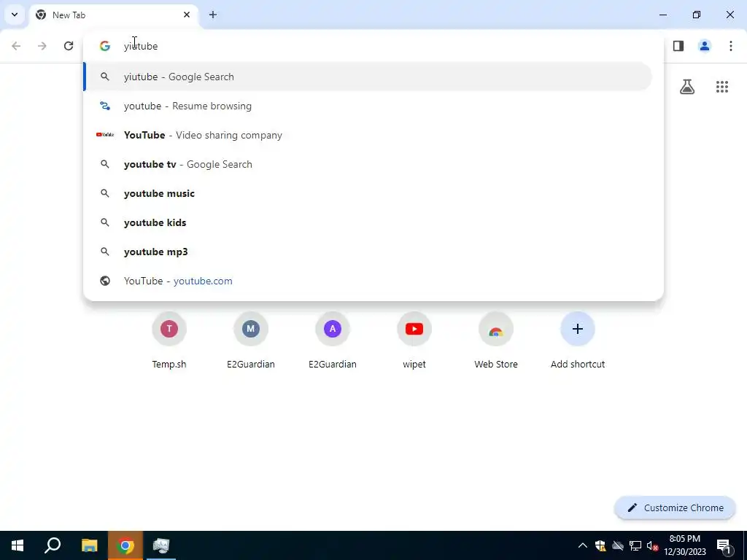Toggle the side panel icon
Screen dimensions: 747x560
tap(678, 46)
